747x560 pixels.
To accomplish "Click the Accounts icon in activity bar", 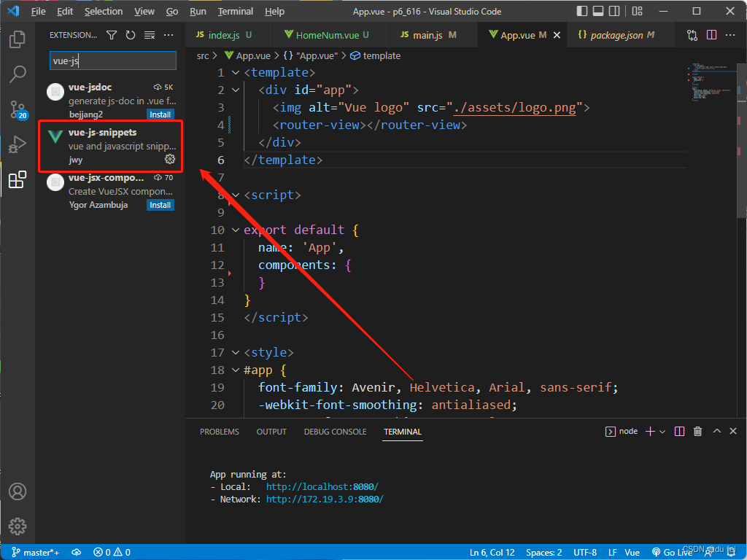I will (18, 491).
